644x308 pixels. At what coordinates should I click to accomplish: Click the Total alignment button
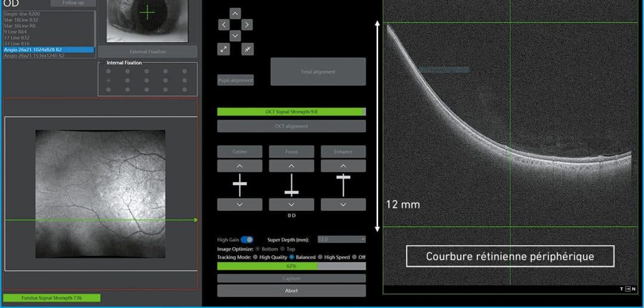tap(318, 72)
